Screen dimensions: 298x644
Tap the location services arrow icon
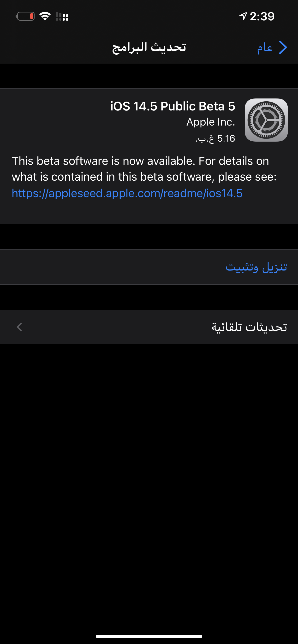(x=243, y=16)
